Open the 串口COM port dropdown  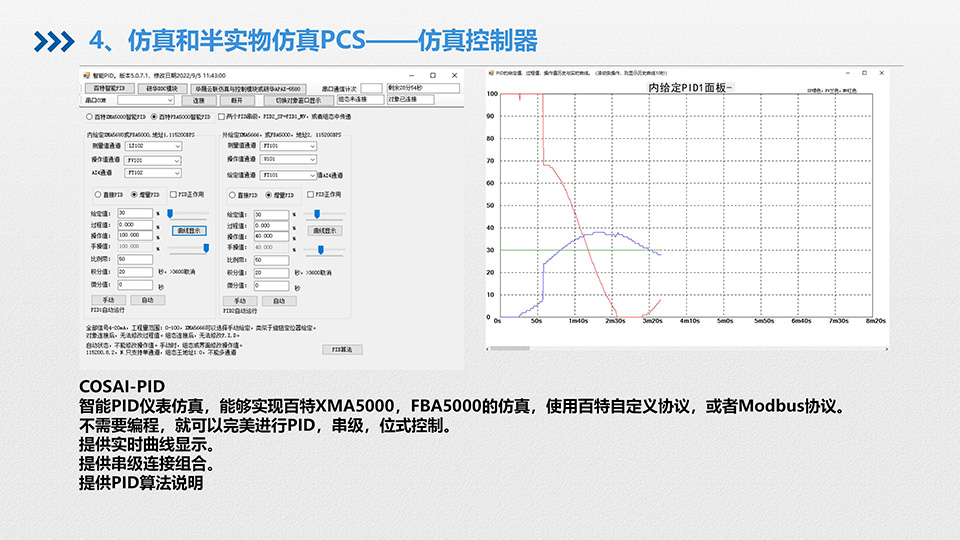(x=145, y=100)
